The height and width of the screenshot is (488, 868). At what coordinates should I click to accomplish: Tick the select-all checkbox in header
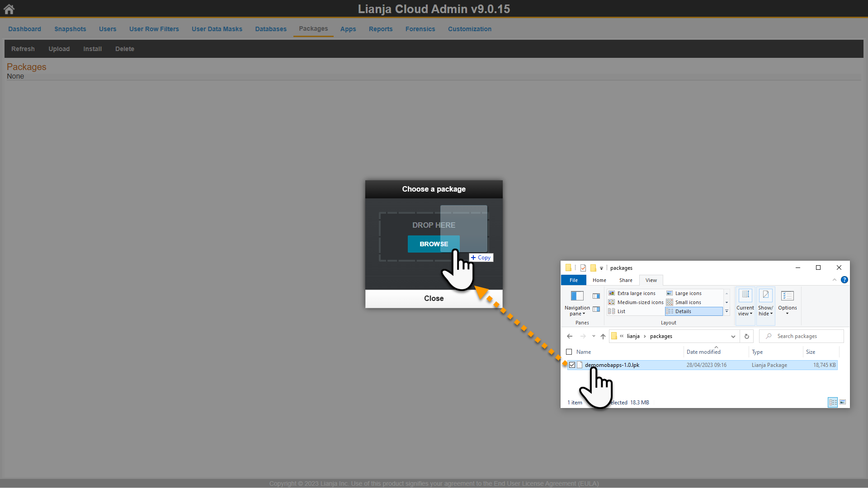[569, 352]
